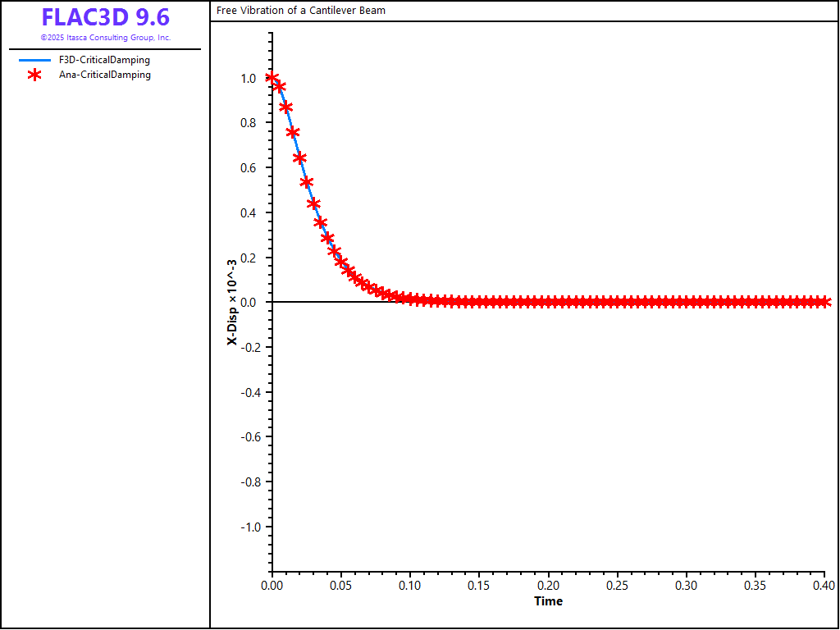The height and width of the screenshot is (630, 840).
Task: Click the FLAC3D 9.6 logo title
Action: (x=105, y=18)
